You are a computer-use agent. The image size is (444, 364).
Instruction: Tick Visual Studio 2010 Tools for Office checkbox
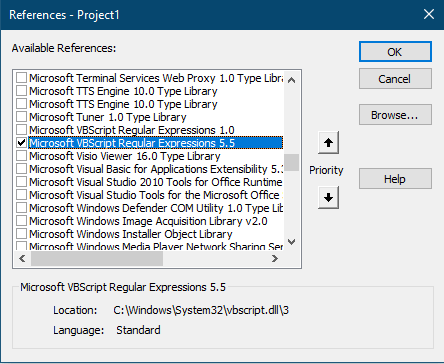coord(22,182)
